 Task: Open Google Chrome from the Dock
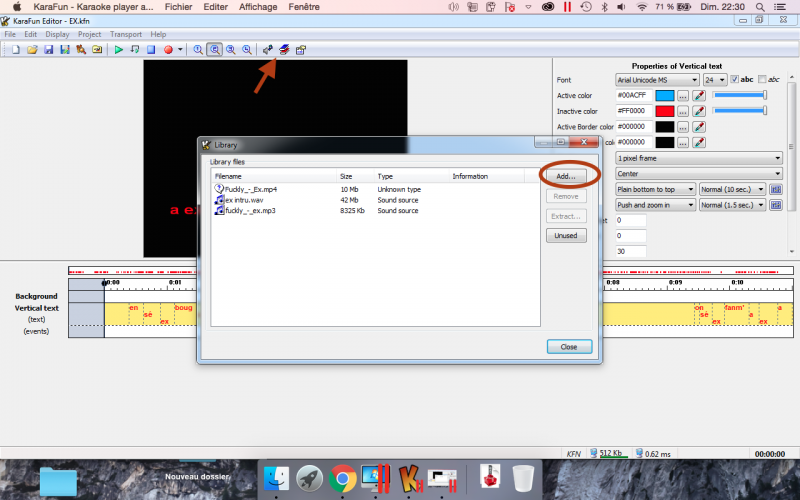pos(342,479)
